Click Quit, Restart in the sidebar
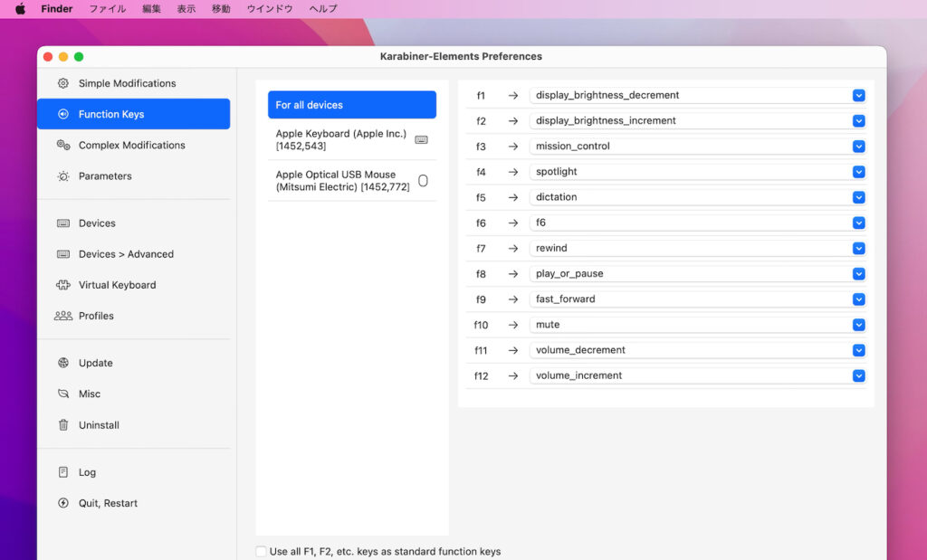 pos(106,503)
